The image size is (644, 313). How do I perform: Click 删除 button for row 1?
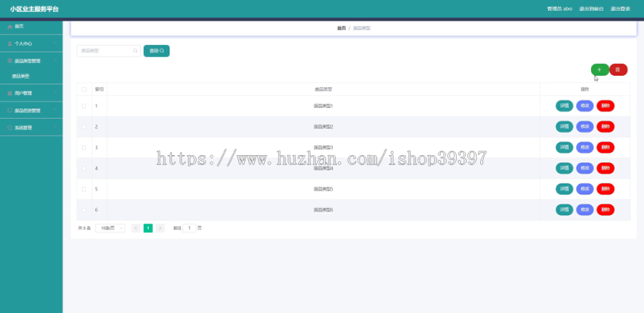605,106
